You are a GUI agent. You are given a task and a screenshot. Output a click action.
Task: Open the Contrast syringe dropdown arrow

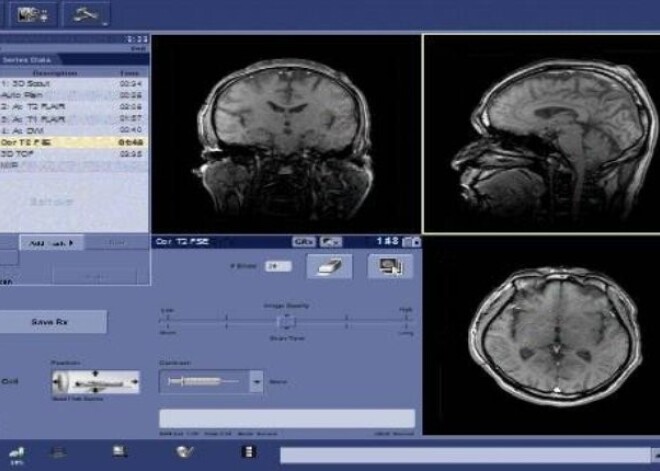click(x=255, y=382)
